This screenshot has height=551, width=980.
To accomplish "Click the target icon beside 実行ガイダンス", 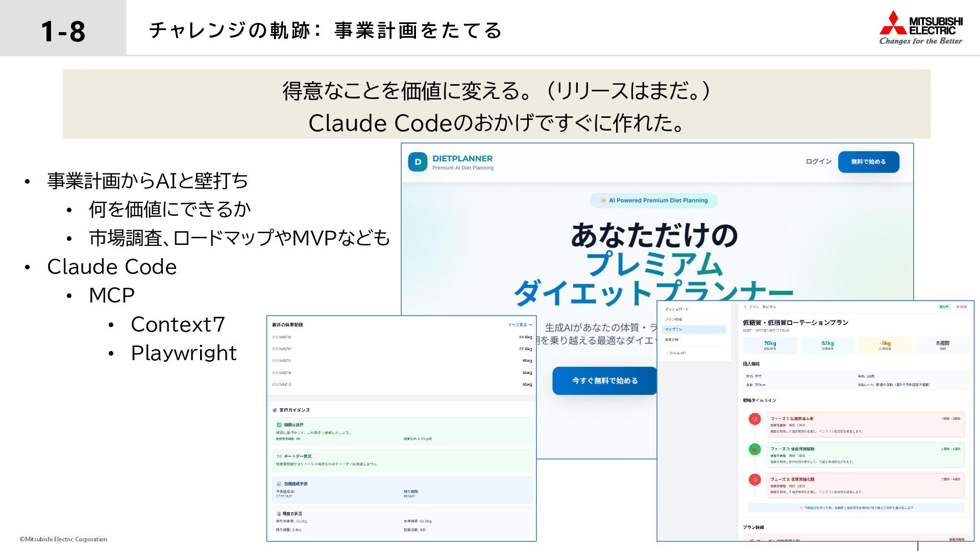I will [x=275, y=410].
